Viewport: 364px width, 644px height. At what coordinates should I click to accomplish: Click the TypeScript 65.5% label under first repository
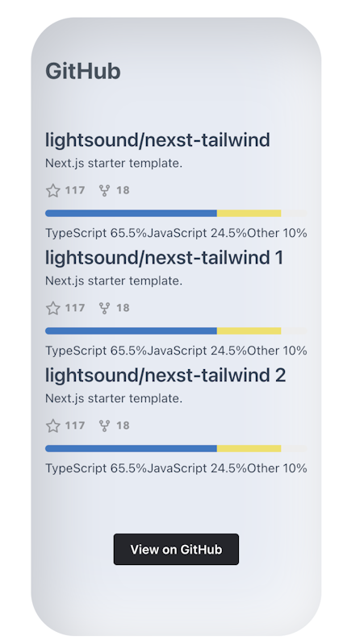96,233
